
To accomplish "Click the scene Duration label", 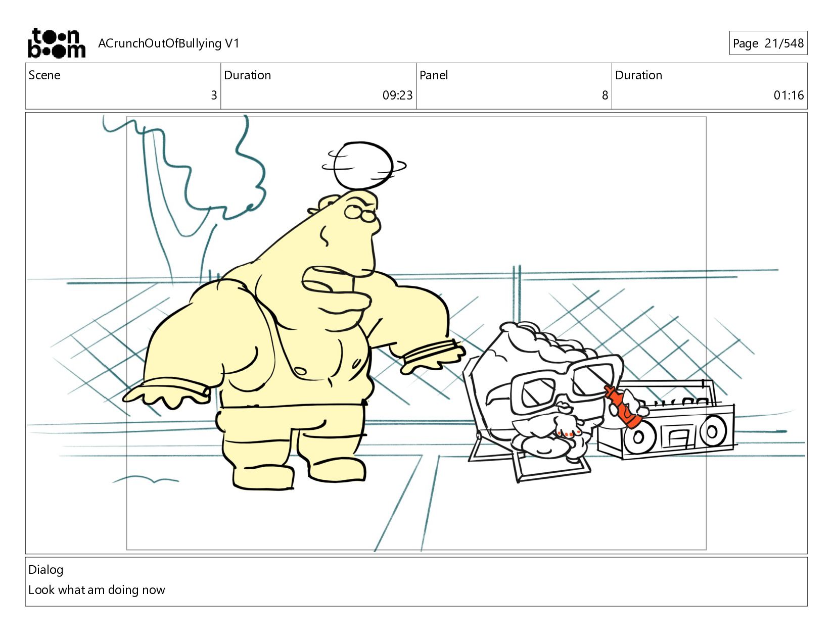I will pos(248,75).
